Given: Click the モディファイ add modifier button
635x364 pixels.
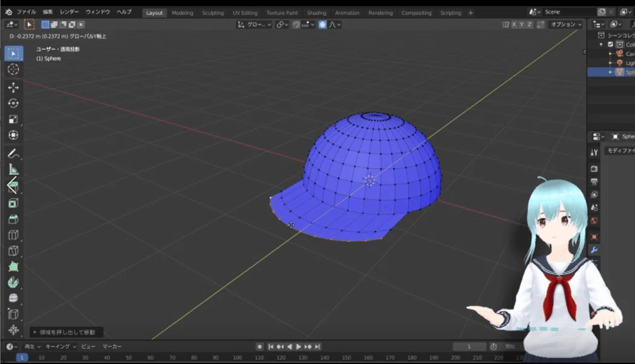Looking at the screenshot, I should tap(620, 151).
